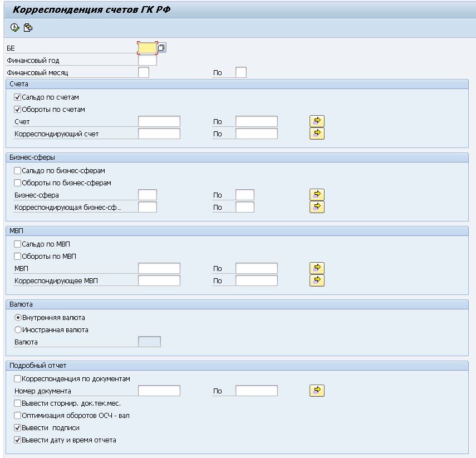Click the Get Variant icon in toolbar
Image resolution: width=476 pixels, height=458 pixels.
28,28
